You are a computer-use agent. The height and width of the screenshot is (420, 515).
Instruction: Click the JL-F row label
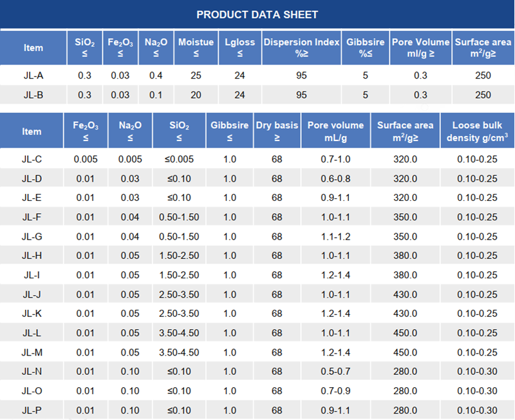point(32,217)
